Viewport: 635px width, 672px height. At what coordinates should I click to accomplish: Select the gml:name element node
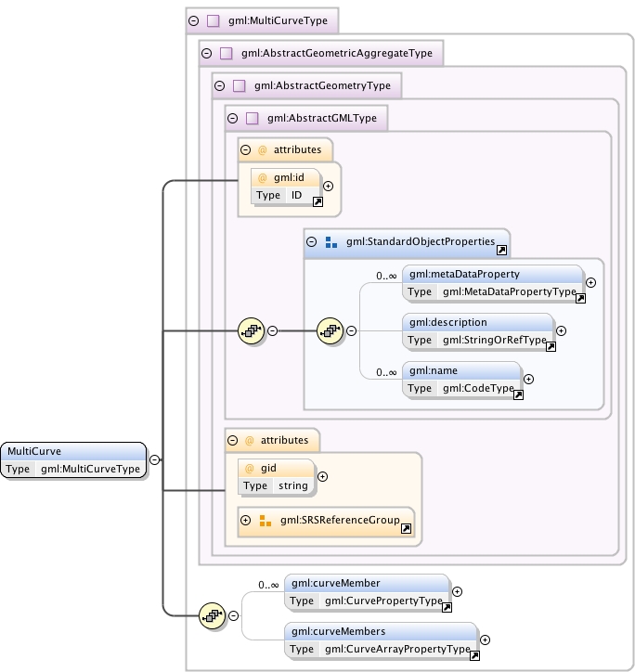(x=461, y=380)
